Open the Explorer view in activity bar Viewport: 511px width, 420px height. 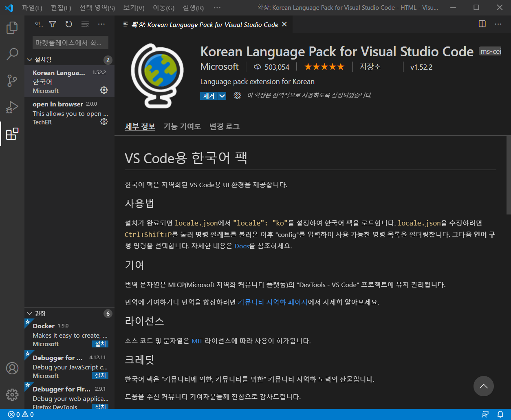(x=12, y=28)
